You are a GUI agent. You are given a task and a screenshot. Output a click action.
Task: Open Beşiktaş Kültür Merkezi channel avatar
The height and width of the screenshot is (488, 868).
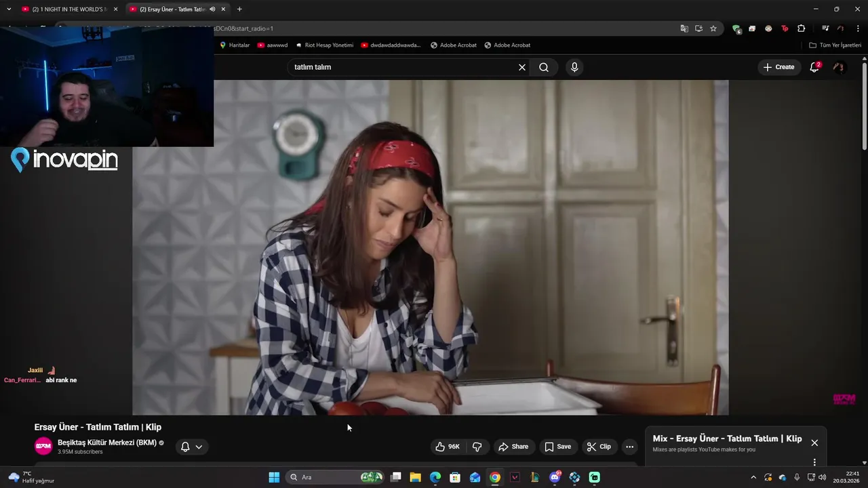tap(43, 446)
